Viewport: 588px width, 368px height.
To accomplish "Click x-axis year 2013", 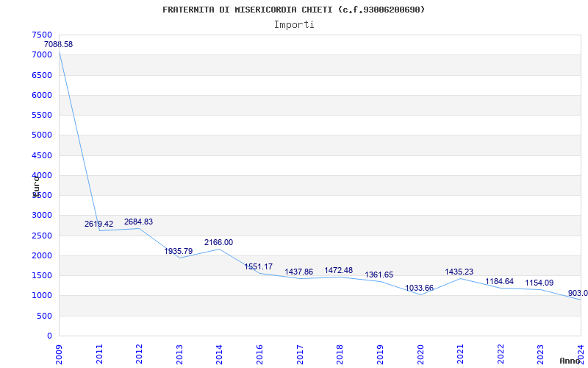I will (179, 355).
